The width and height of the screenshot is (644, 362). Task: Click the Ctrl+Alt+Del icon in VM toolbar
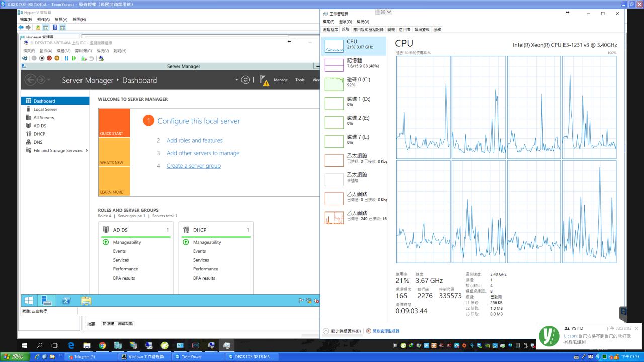(25, 58)
